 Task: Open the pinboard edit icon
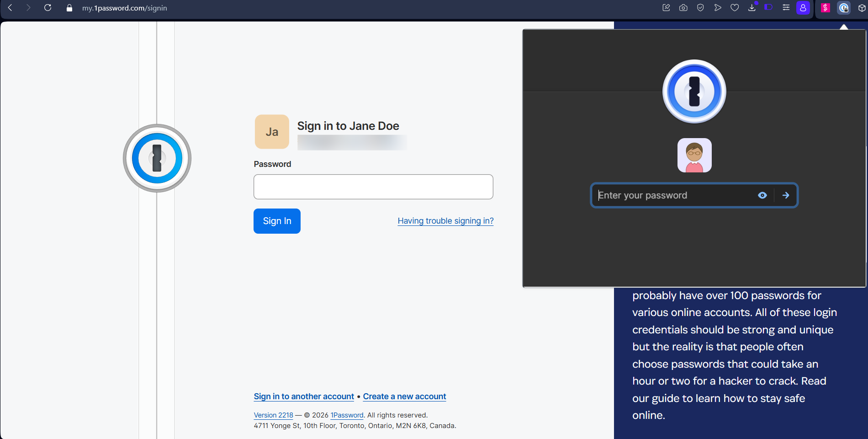(x=666, y=8)
